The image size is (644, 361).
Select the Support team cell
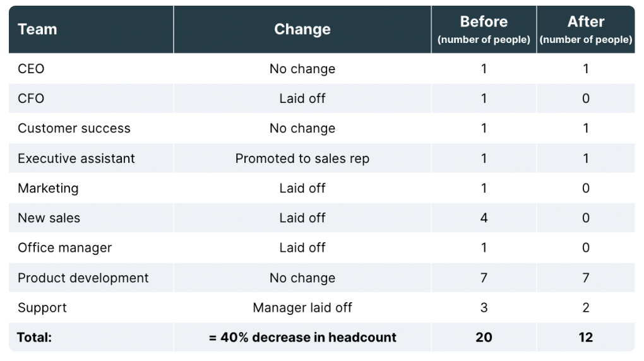click(x=42, y=308)
